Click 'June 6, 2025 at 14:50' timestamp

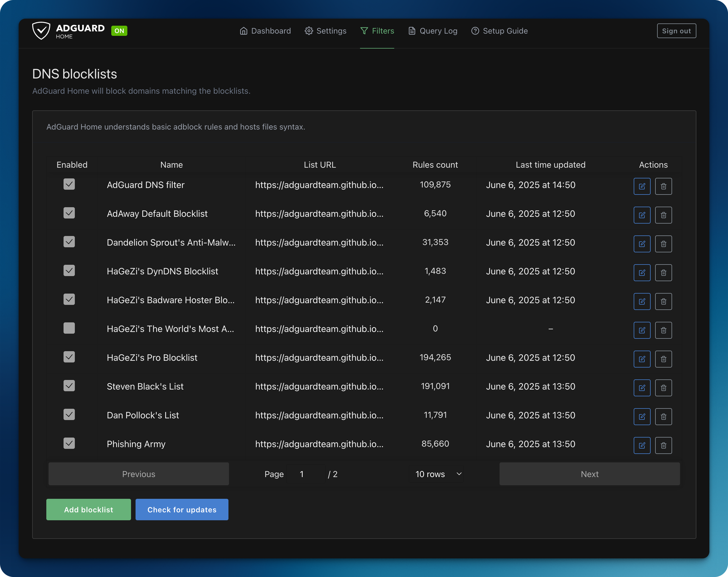[530, 185]
